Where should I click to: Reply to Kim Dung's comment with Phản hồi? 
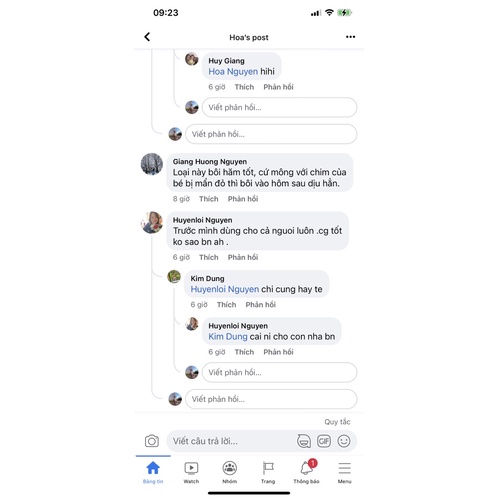pyautogui.click(x=261, y=305)
